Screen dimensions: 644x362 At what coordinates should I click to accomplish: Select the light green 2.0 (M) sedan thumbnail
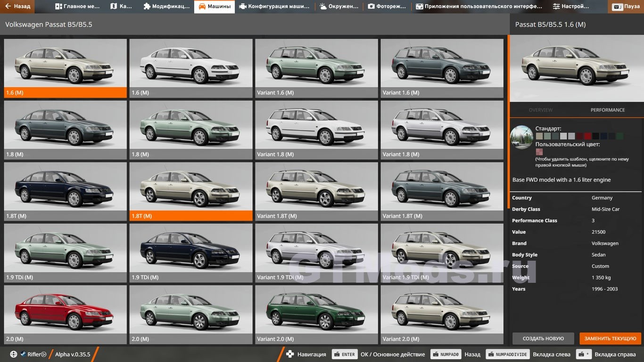191,315
